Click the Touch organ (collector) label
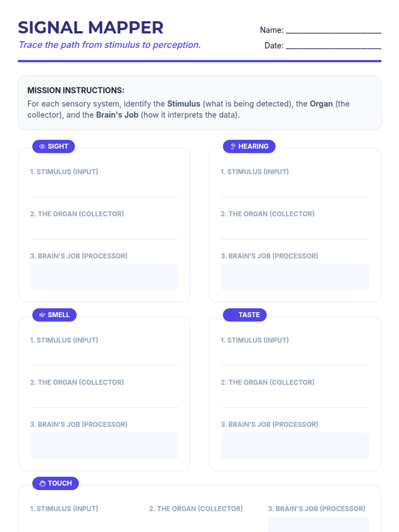Viewport: 399px width, 532px height. 196,509
